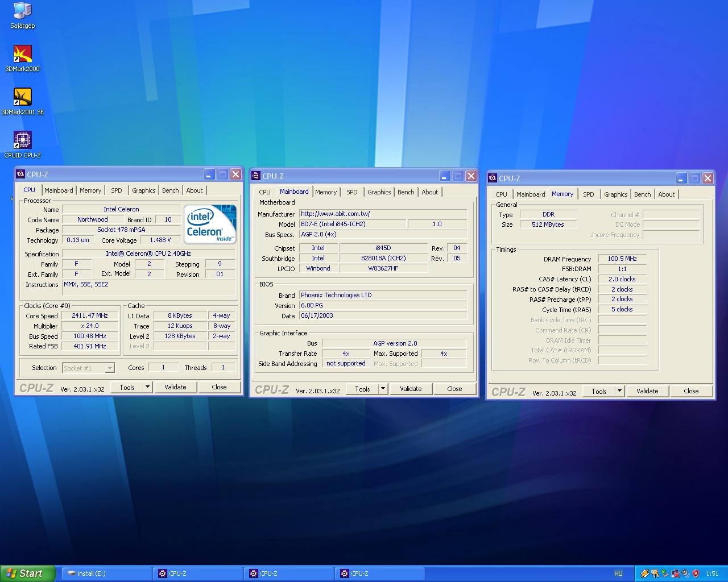This screenshot has height=582, width=728.
Task: Switch to Graphics tab in CPU window
Action: (x=144, y=190)
